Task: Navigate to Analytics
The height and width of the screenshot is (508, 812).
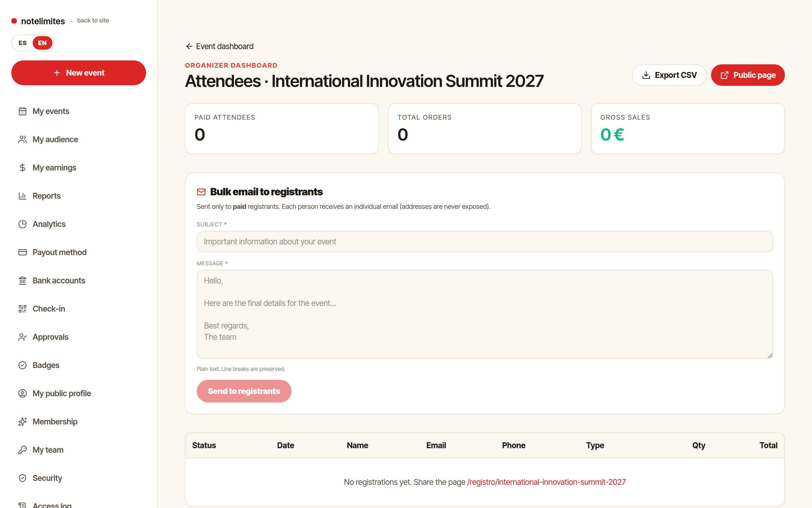Action: pos(78,224)
